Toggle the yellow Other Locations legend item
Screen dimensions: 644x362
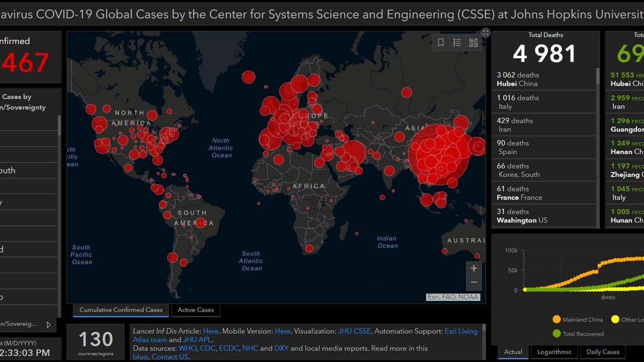628,320
